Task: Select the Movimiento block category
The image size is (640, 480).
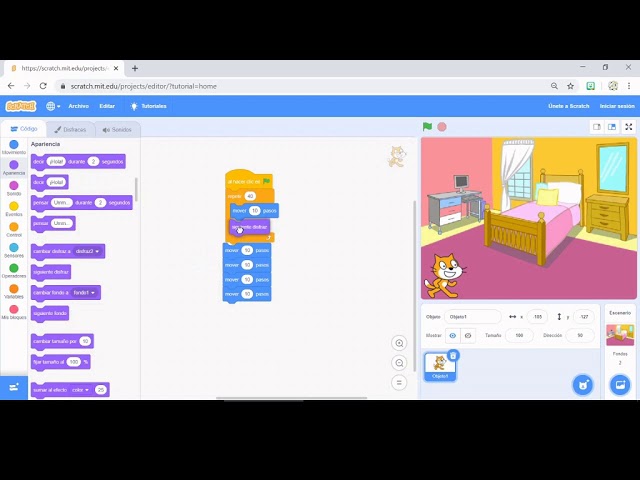Action: click(14, 147)
